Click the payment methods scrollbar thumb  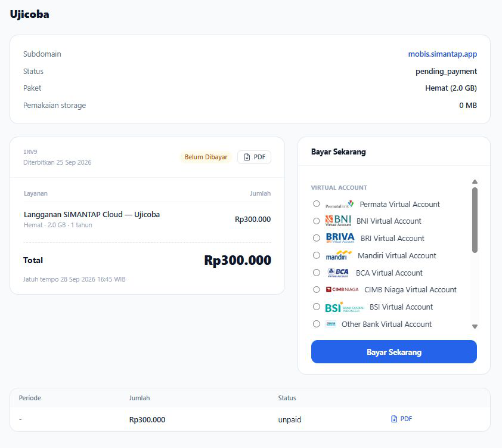[x=475, y=220]
